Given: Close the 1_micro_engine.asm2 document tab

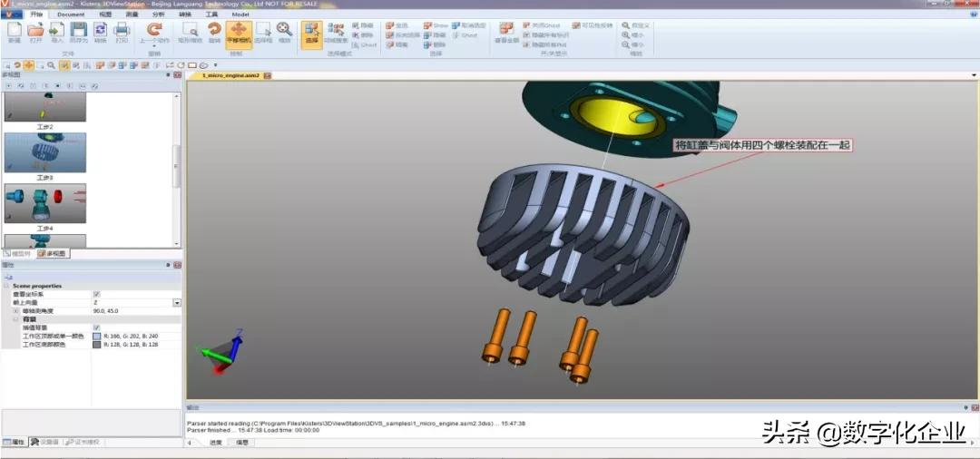Looking at the screenshot, I should (x=268, y=75).
